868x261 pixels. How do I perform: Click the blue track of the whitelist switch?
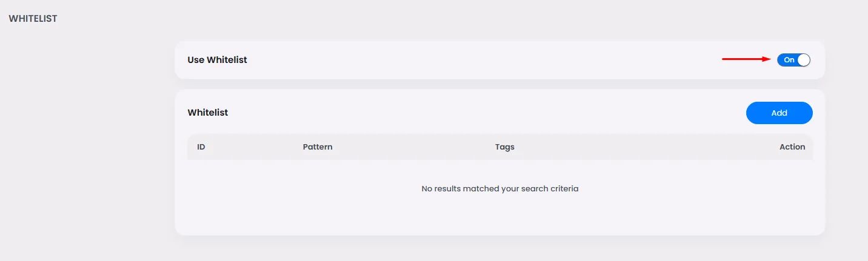[x=782, y=60]
